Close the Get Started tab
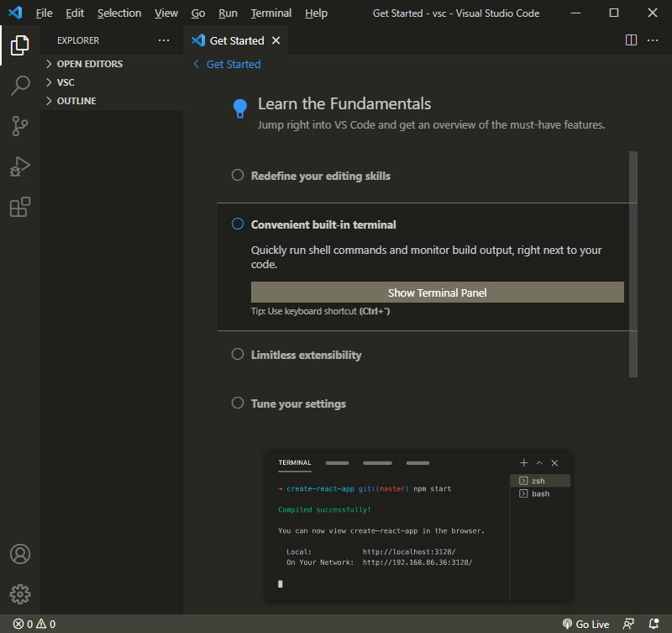 (276, 40)
